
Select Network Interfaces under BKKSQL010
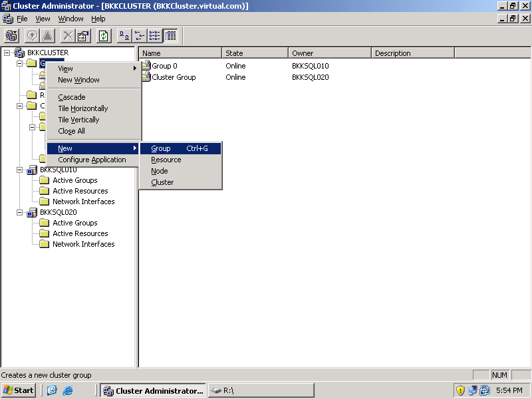pyautogui.click(x=84, y=201)
